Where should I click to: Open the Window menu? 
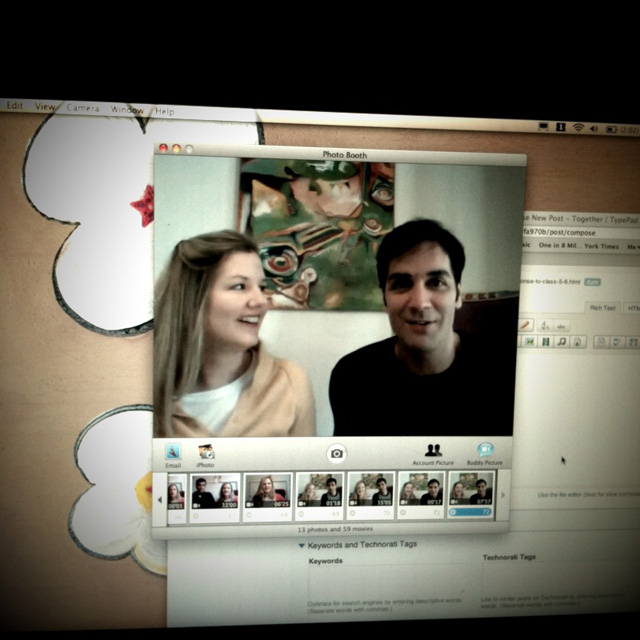[127, 110]
